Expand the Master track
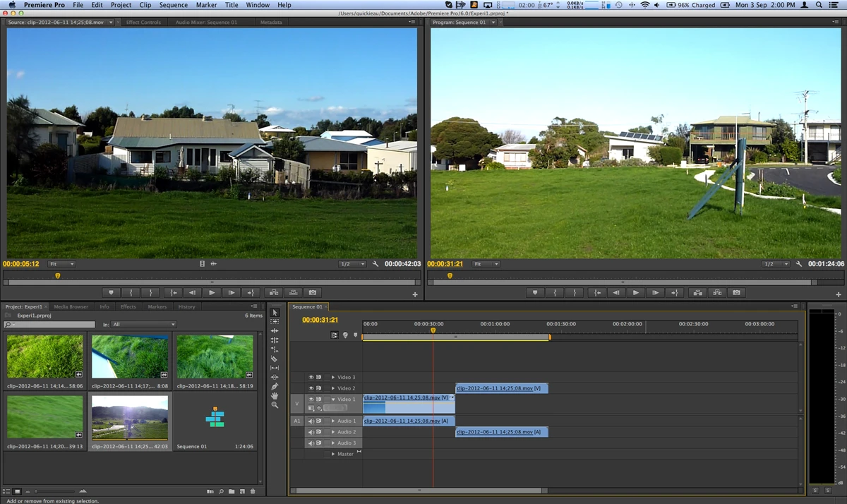Image resolution: width=847 pixels, height=504 pixels. coord(333,454)
